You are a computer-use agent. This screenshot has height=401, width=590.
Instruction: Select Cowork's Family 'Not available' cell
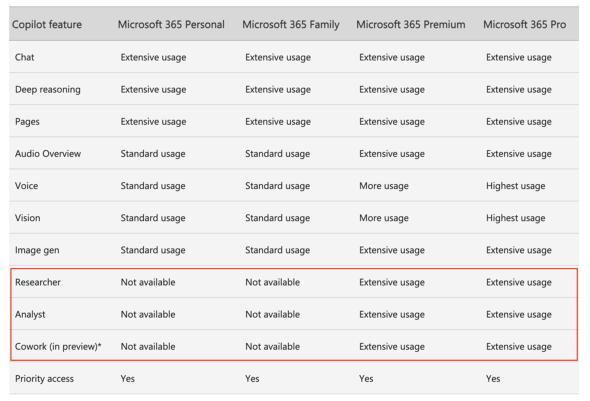[x=272, y=346]
